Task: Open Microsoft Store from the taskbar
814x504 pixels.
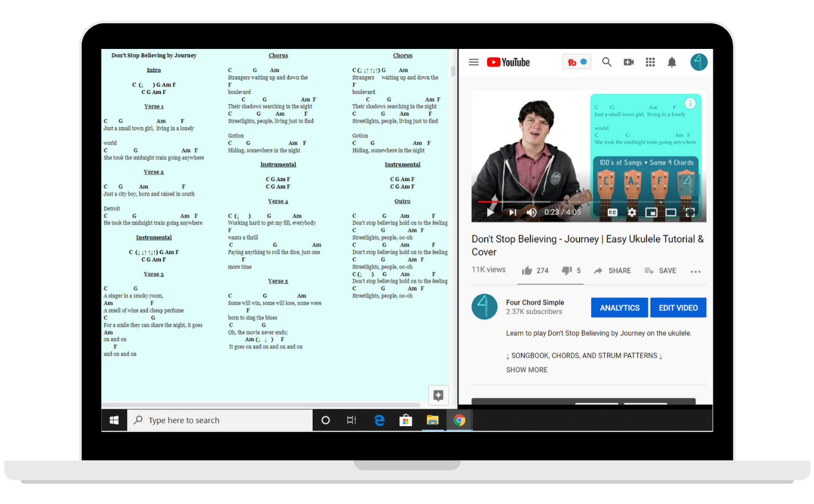Action: (x=406, y=420)
